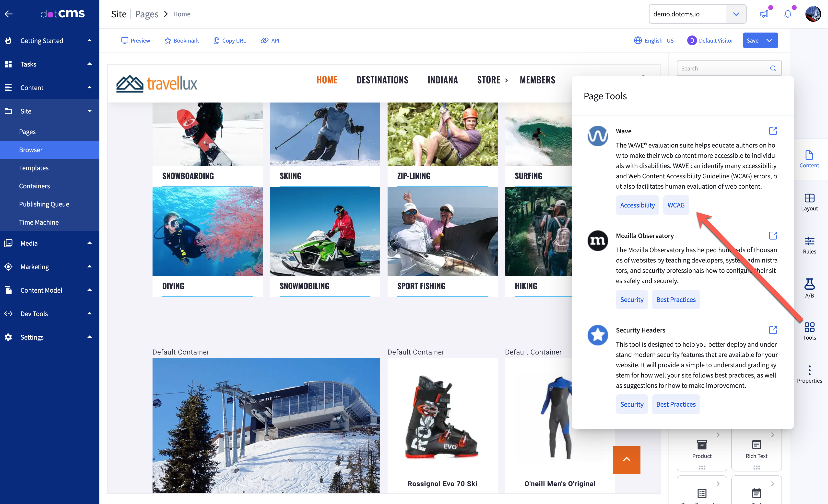This screenshot has width=828, height=504.
Task: Select Publishing Queue menu item
Action: tap(44, 204)
